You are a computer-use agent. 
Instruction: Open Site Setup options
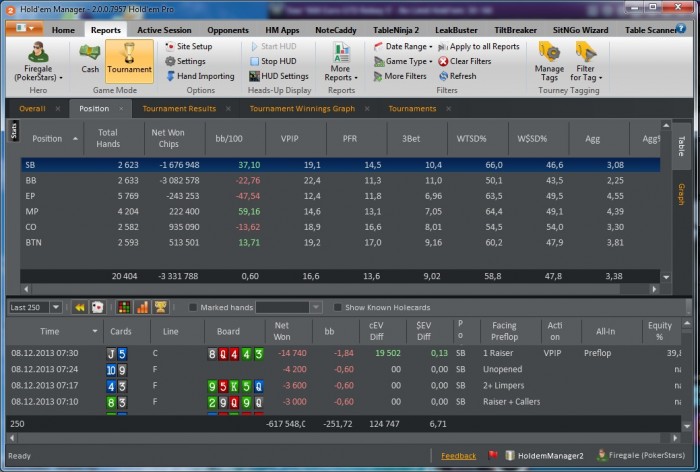point(189,46)
